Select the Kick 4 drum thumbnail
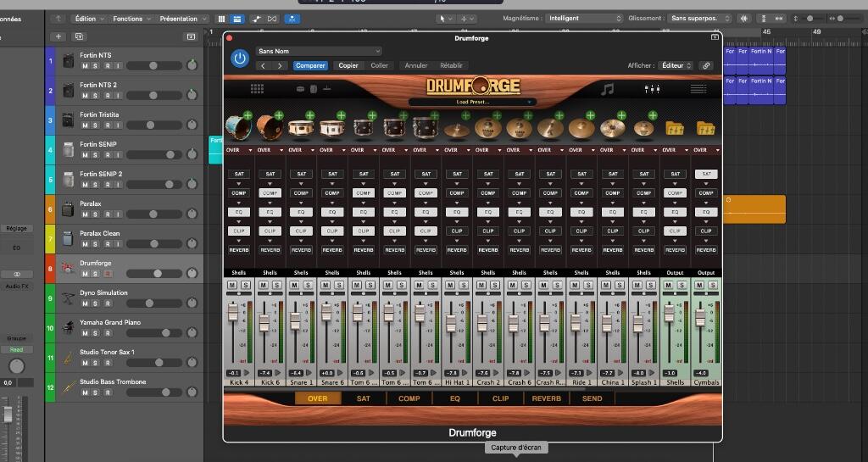Viewport: 868px width, 462px height. [x=237, y=128]
